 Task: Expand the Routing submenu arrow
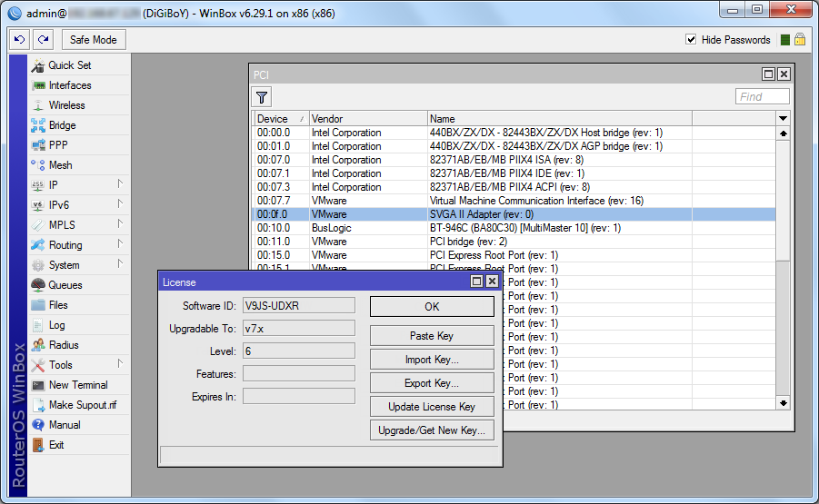pos(120,243)
